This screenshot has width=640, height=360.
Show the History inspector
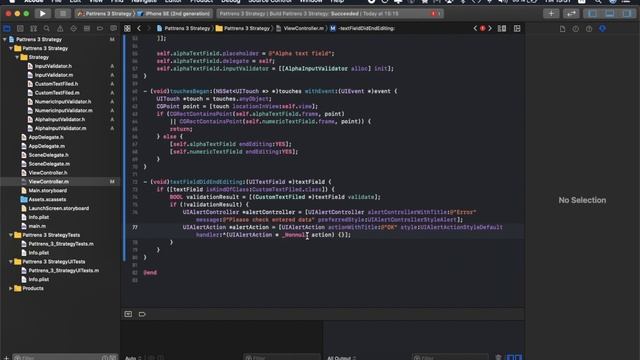(576, 29)
